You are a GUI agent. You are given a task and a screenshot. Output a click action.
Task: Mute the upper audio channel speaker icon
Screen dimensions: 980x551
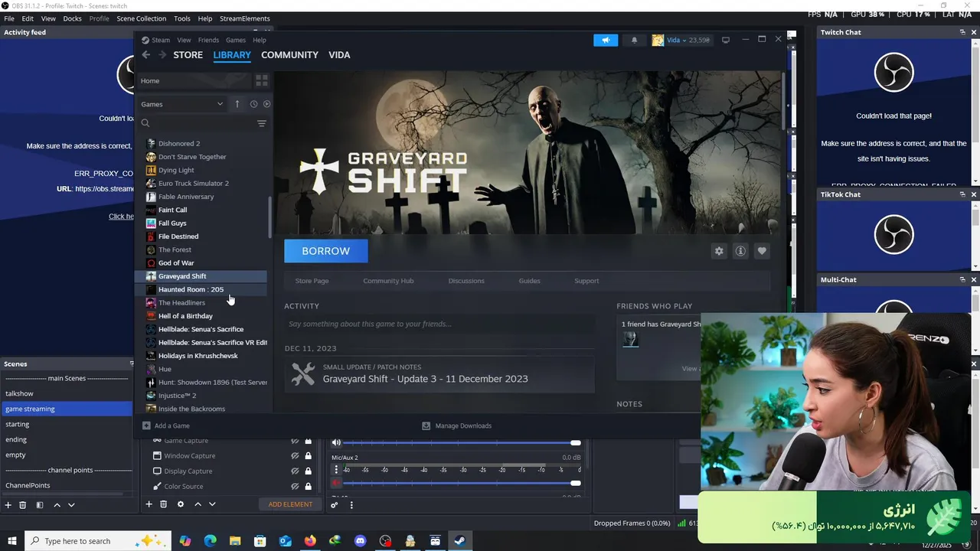coord(335,442)
